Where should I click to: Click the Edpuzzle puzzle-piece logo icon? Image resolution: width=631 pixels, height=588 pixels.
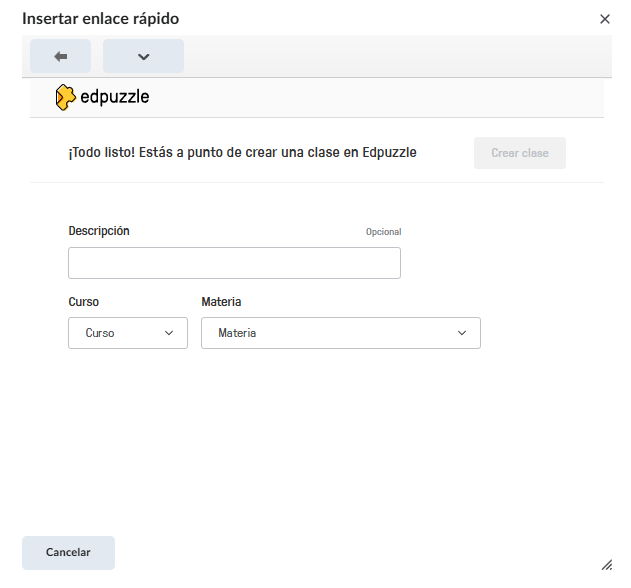65,97
